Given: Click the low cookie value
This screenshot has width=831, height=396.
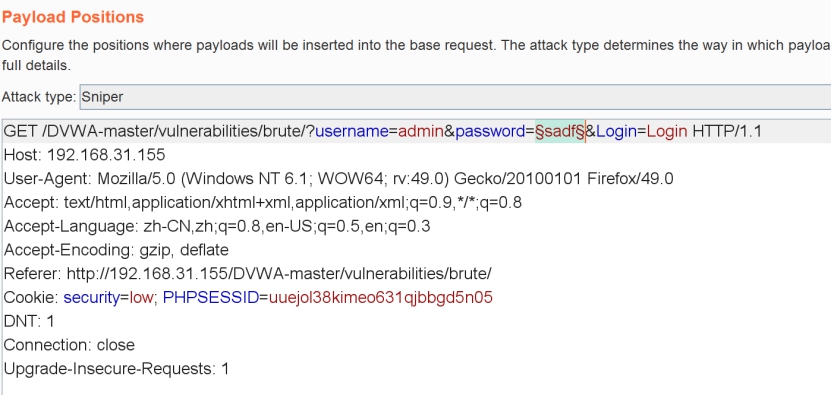Looking at the screenshot, I should tap(141, 297).
